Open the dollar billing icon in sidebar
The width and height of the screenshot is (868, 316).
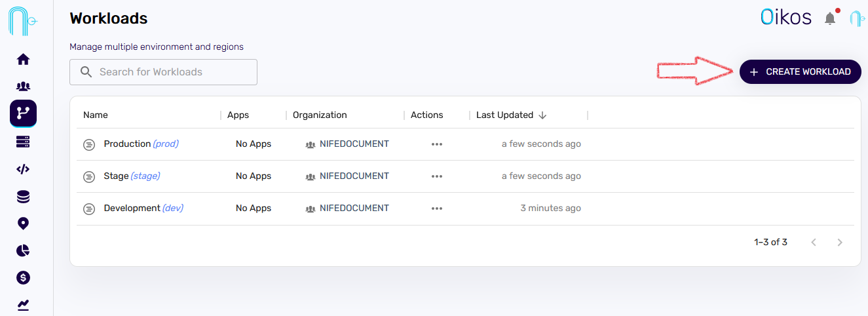tap(23, 277)
